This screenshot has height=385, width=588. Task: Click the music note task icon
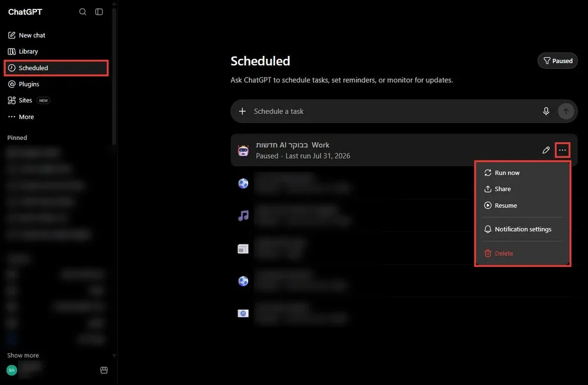[243, 216]
